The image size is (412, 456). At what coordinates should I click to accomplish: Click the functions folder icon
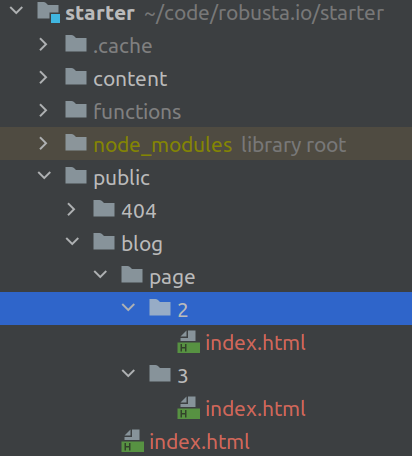point(76,110)
